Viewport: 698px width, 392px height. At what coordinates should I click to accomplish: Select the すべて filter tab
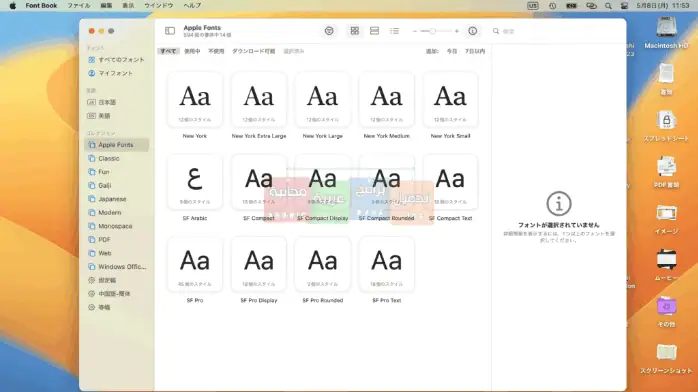click(168, 51)
